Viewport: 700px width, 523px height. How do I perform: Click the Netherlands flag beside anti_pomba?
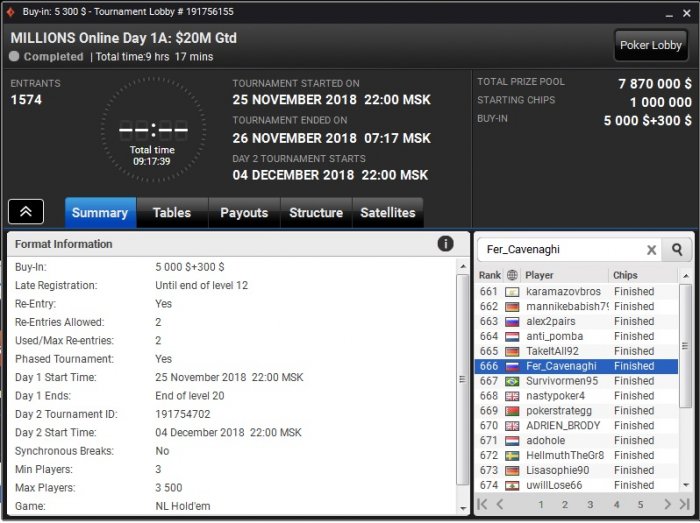[512, 337]
